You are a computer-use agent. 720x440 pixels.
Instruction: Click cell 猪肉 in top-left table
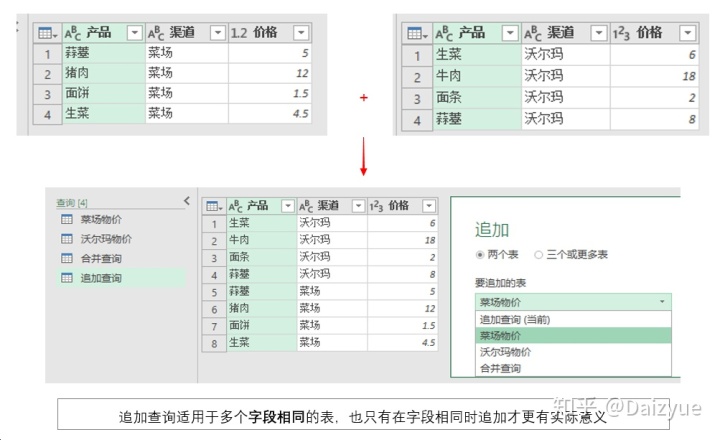pos(104,73)
